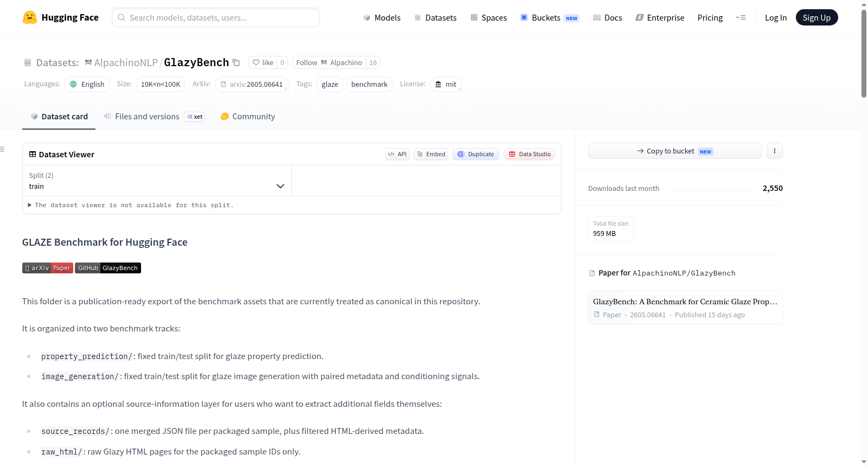
Task: Click the API button in Dataset Viewer
Action: (x=397, y=154)
